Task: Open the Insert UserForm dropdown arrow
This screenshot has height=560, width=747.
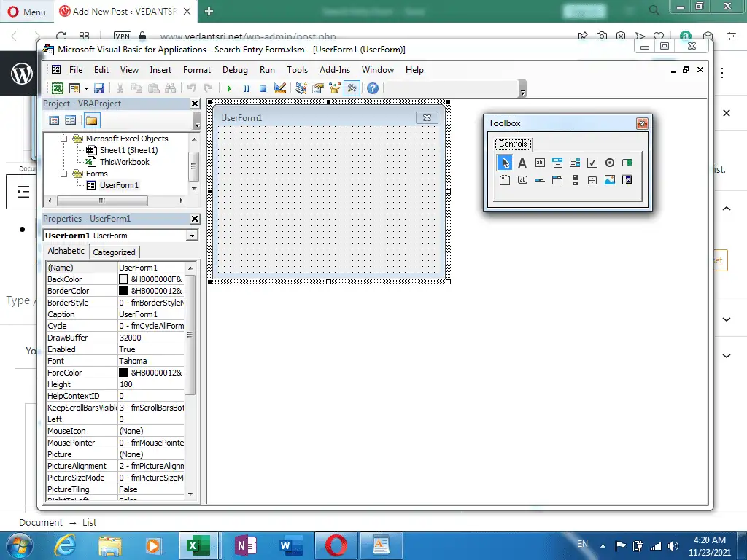Action: click(86, 88)
